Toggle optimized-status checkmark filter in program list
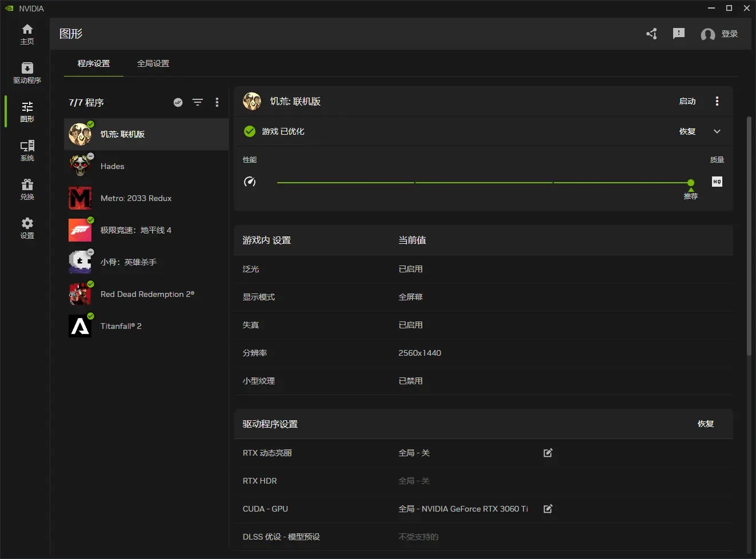Viewport: 756px width, 559px height. (178, 102)
